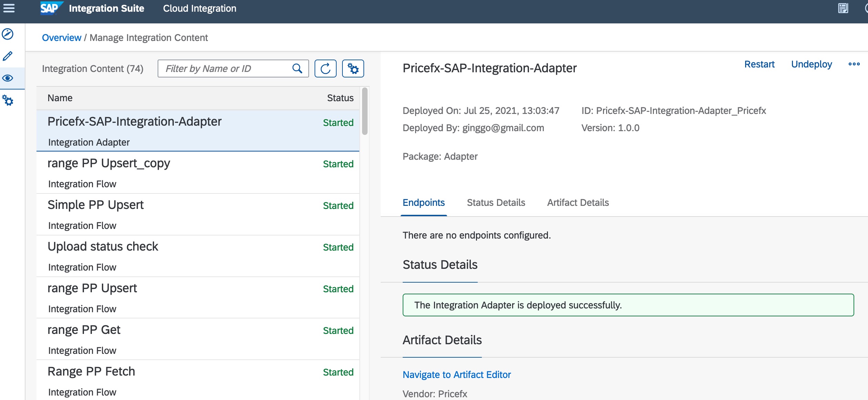868x400 pixels.
Task: Select the Monitor eye icon in sidebar
Action: (x=8, y=78)
